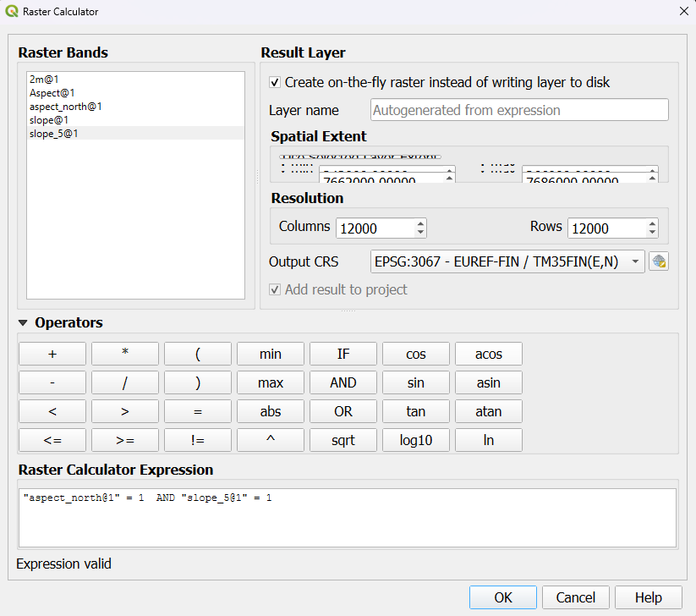The width and height of the screenshot is (696, 616).
Task: Click the minus operator button
Action: 52,382
